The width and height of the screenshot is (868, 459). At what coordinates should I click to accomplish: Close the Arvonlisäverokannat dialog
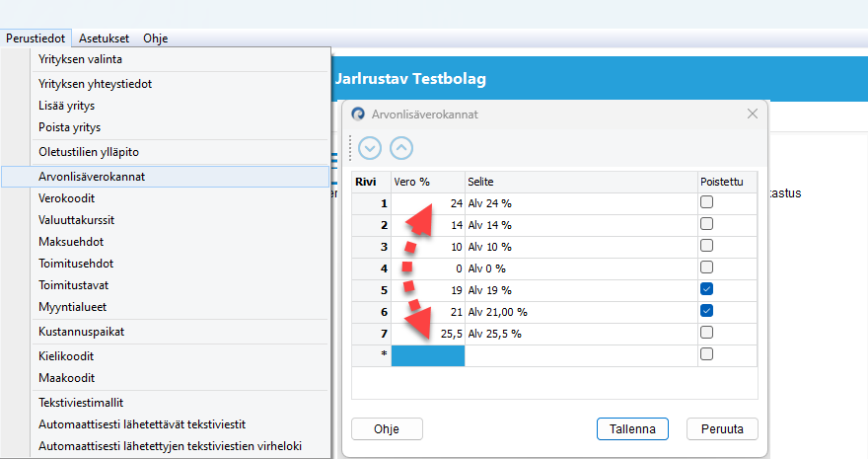[x=753, y=114]
